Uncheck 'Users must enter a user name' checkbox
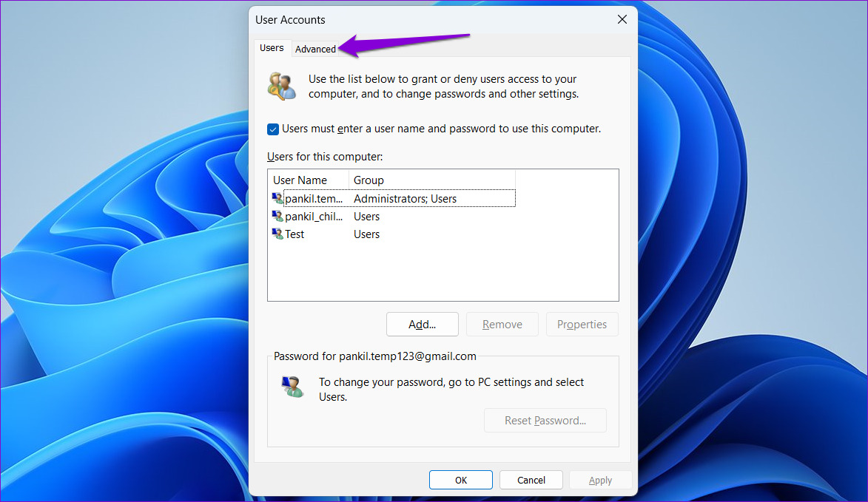Image resolution: width=868 pixels, height=502 pixels. [x=273, y=129]
